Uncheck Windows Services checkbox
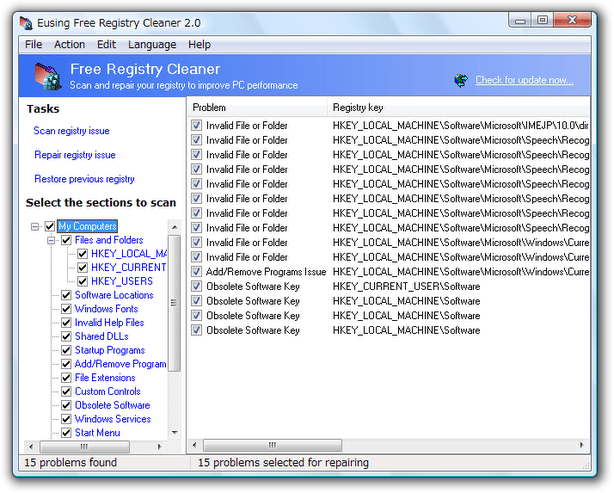Image resolution: width=614 pixels, height=493 pixels. coord(66,419)
